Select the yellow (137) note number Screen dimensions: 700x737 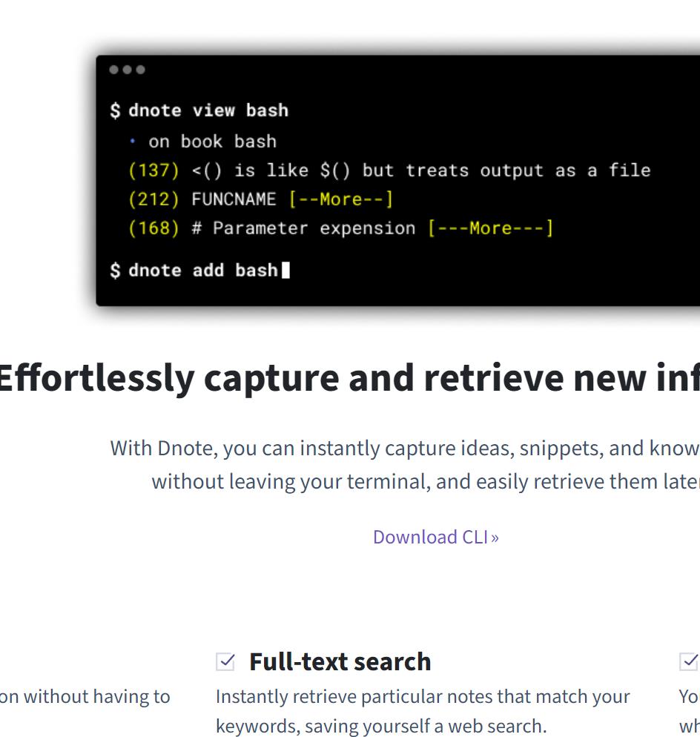click(x=154, y=171)
